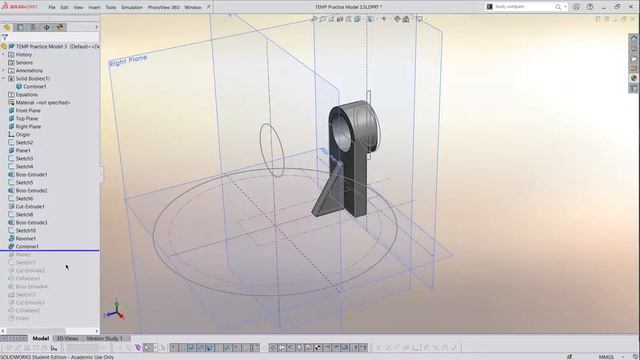Switch to the Motion Study 1 tab
Screen dimensions: 640x360
(x=104, y=338)
